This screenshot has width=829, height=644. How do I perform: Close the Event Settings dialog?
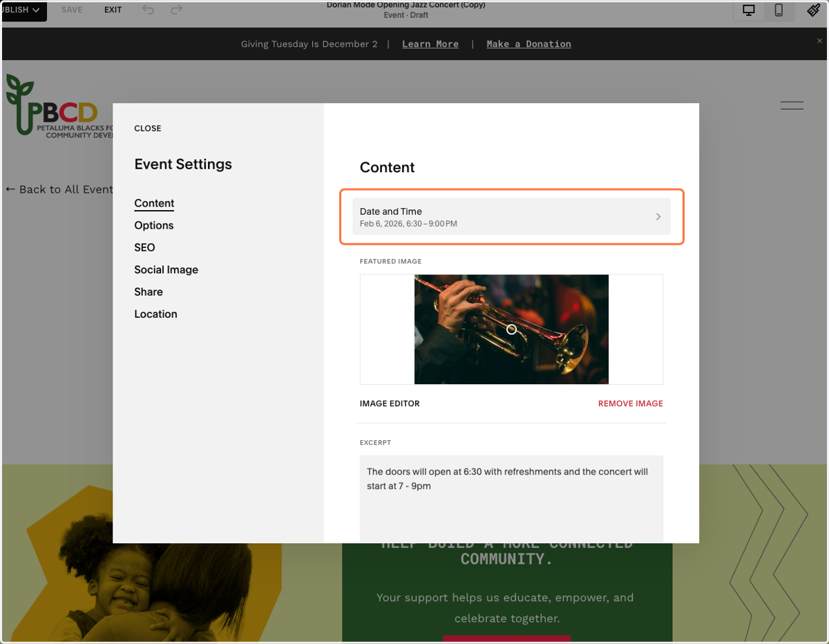pos(148,129)
